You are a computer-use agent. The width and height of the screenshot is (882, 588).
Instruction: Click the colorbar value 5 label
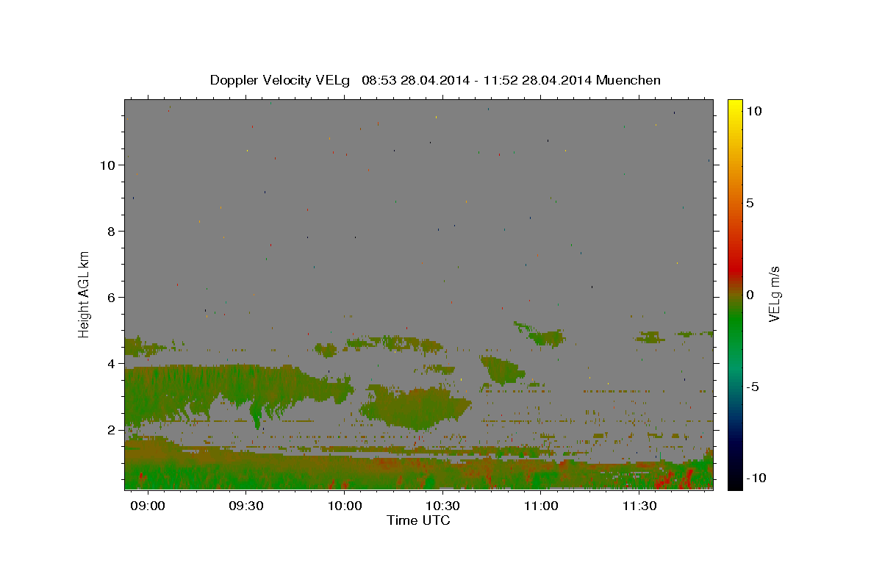point(750,203)
